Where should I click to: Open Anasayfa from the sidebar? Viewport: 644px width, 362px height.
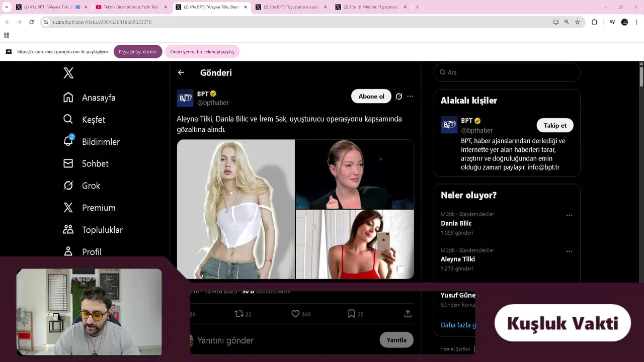pyautogui.click(x=90, y=98)
